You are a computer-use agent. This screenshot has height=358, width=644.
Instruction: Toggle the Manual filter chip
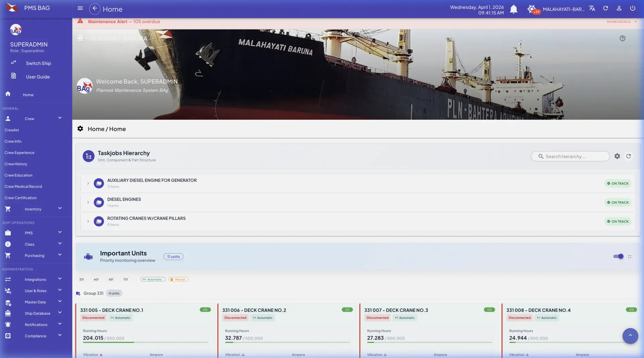178,280
